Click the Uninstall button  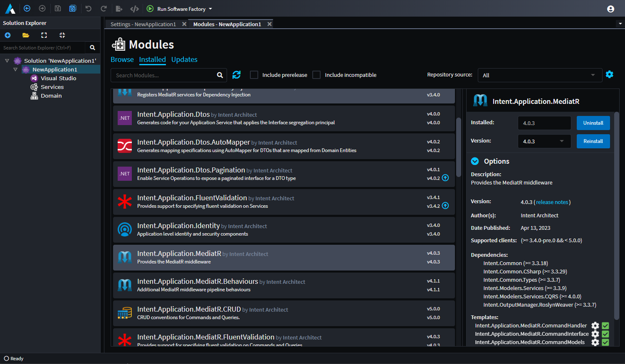coord(593,123)
